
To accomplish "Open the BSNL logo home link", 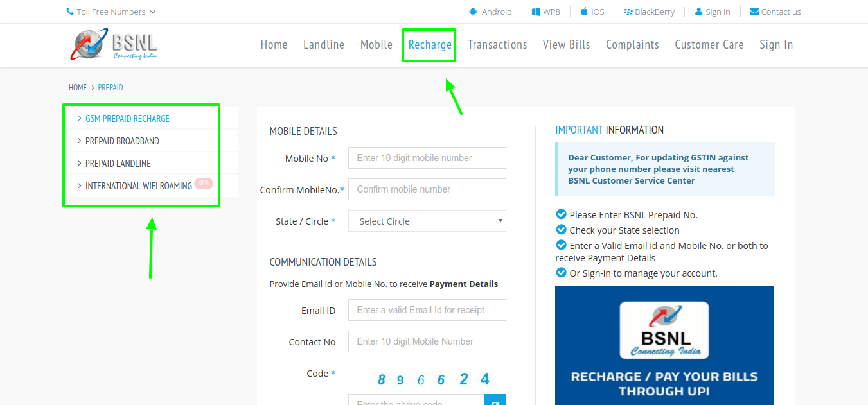I will point(114,45).
